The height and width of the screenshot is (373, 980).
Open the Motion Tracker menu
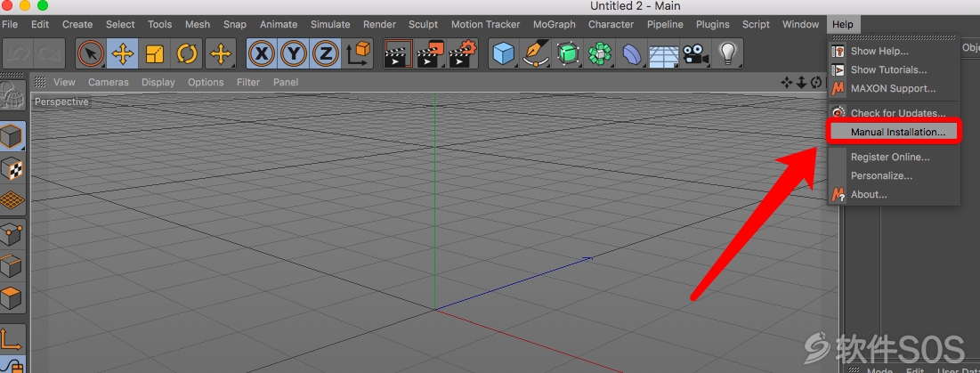[x=486, y=24]
